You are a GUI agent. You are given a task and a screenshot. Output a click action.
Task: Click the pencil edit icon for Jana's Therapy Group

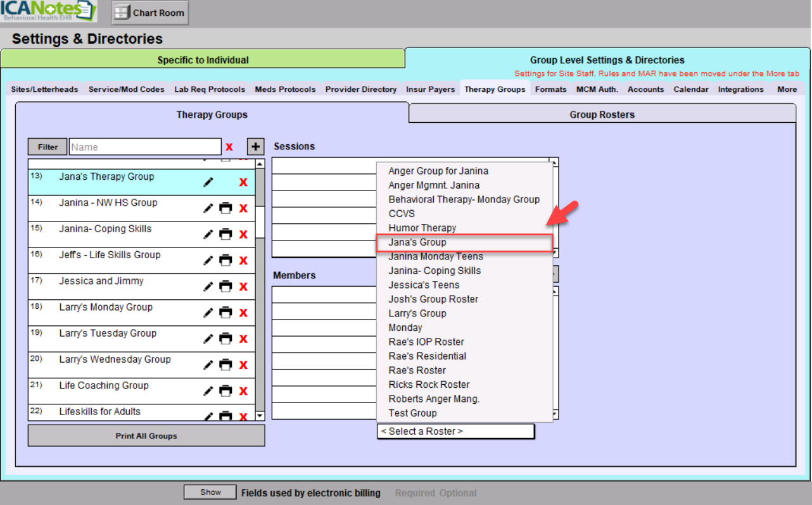pyautogui.click(x=208, y=182)
